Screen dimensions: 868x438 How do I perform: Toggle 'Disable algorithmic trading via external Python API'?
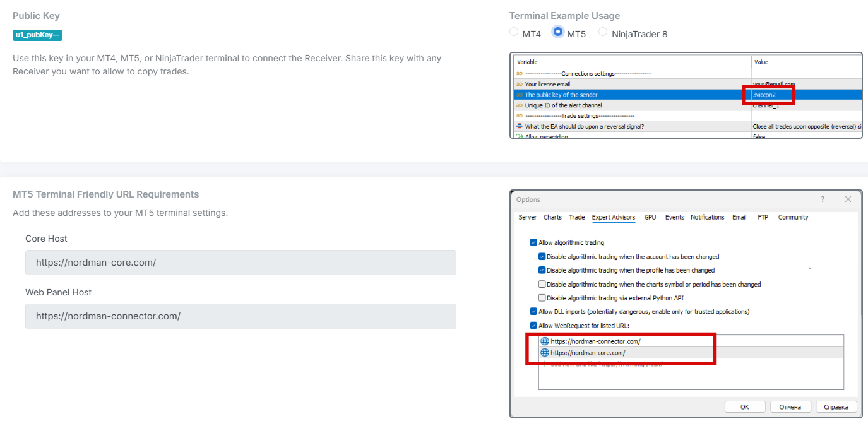click(x=542, y=298)
